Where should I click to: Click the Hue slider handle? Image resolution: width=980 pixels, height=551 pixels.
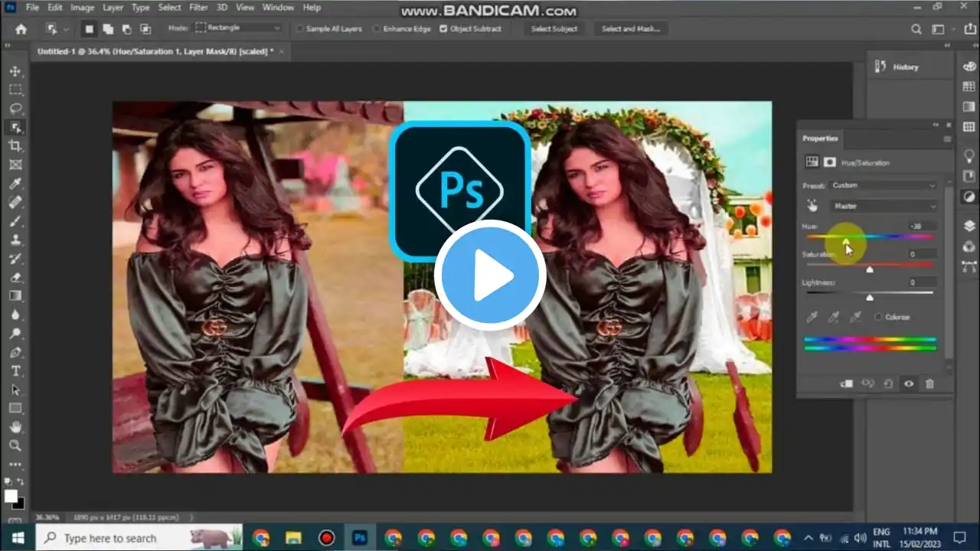846,242
